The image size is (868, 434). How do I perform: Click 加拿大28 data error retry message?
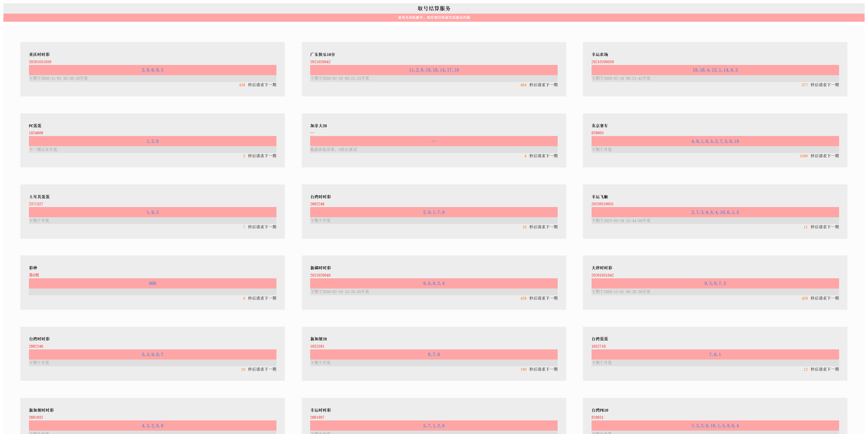click(333, 149)
